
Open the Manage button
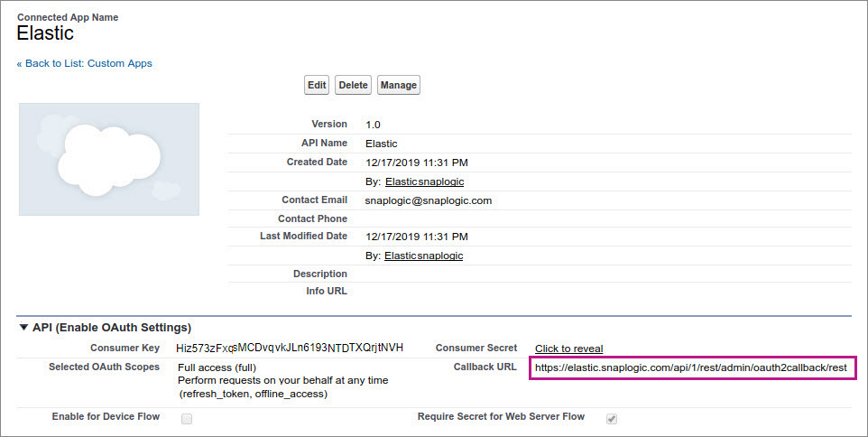[399, 85]
